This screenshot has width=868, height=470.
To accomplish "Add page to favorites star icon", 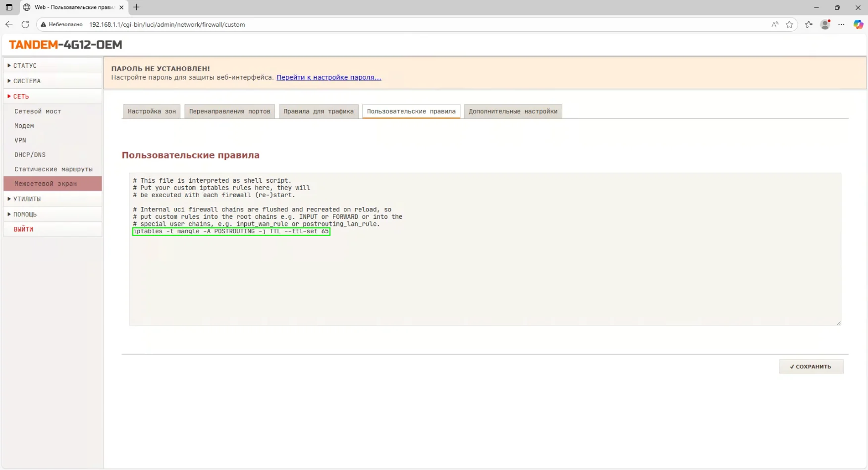I will 789,24.
